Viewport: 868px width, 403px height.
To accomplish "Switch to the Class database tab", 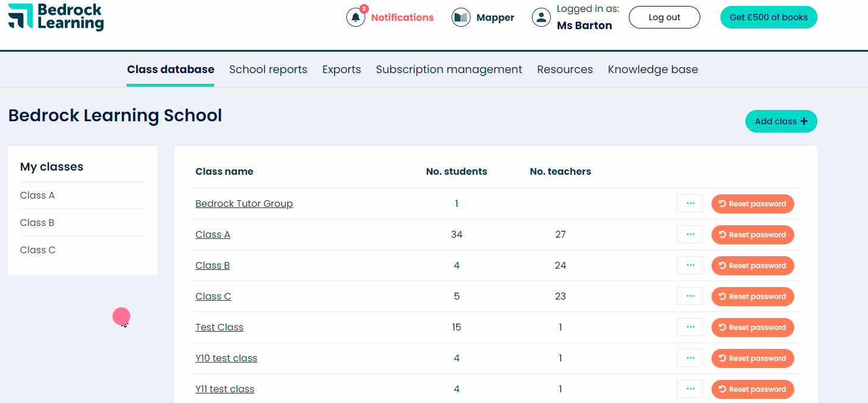I will pyautogui.click(x=171, y=70).
